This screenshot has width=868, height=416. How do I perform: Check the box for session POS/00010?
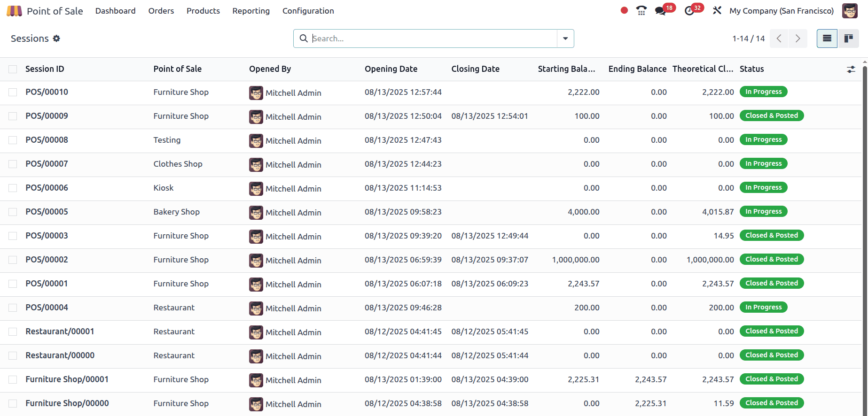13,92
